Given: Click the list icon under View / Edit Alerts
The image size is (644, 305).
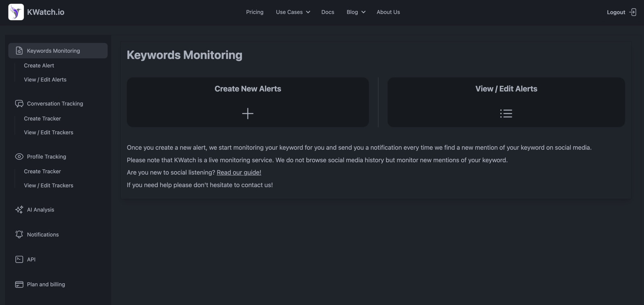Looking at the screenshot, I should point(506,114).
